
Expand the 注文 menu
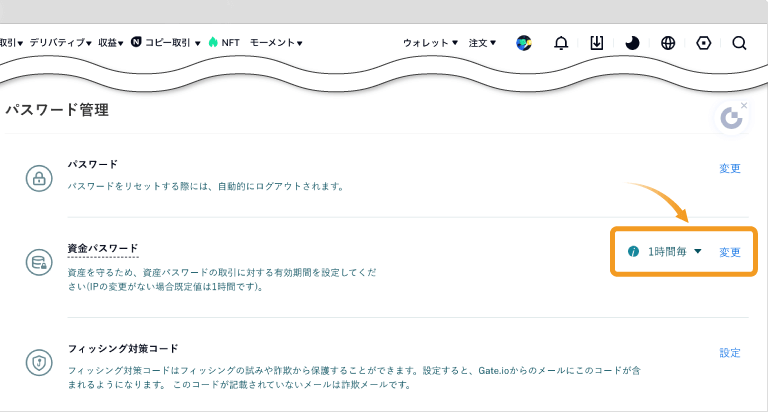point(482,43)
